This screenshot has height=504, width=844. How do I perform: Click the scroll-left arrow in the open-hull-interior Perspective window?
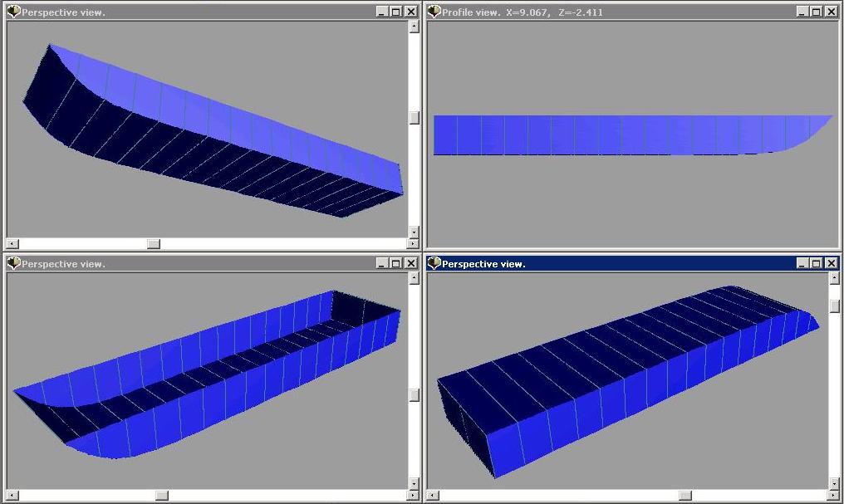point(12,495)
